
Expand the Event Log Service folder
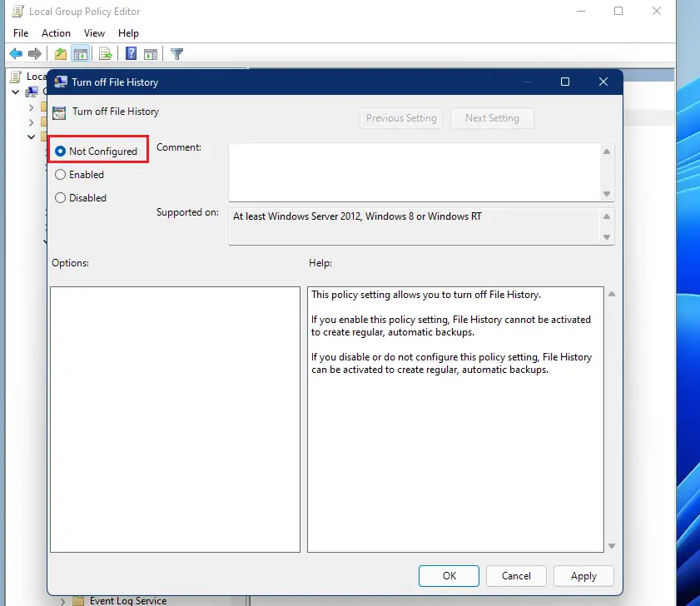pos(62,601)
